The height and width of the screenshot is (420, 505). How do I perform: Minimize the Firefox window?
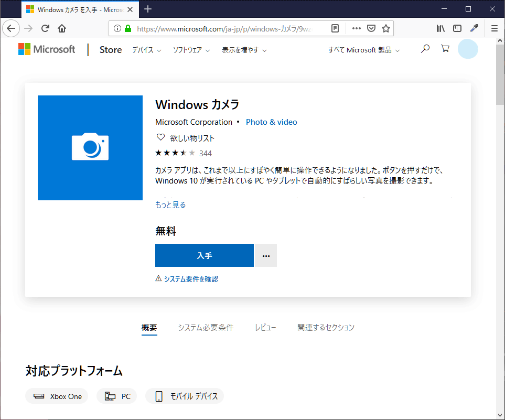click(x=444, y=9)
